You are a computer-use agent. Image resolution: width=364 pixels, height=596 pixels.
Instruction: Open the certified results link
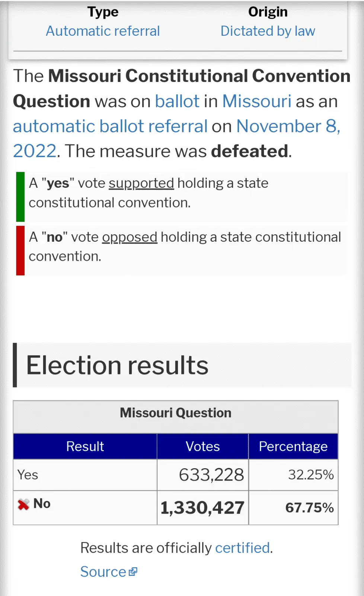pyautogui.click(x=242, y=548)
